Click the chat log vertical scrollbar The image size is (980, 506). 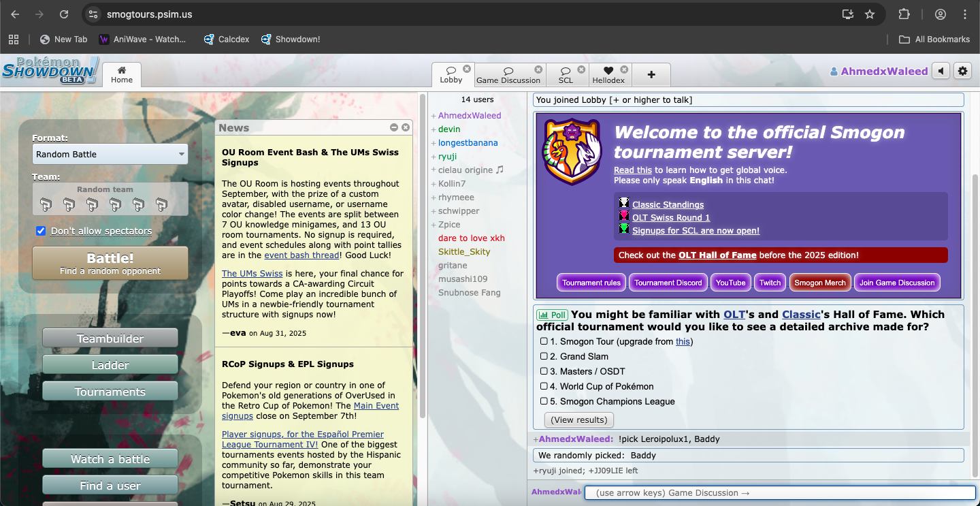(x=975, y=326)
